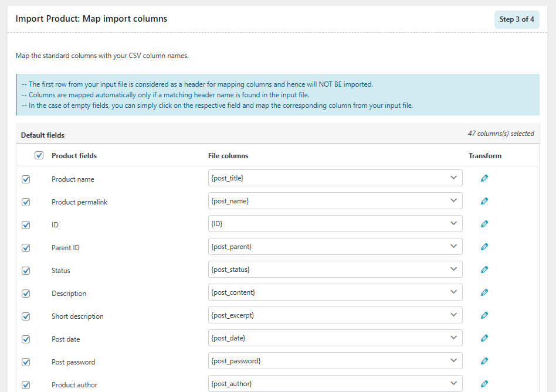The height and width of the screenshot is (392, 556).
Task: Uncheck the Status field checkbox
Action: 25,270
